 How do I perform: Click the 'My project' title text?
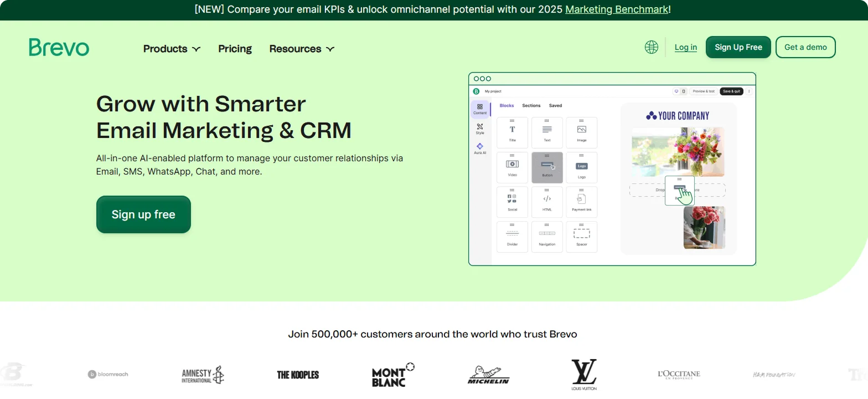point(493,91)
